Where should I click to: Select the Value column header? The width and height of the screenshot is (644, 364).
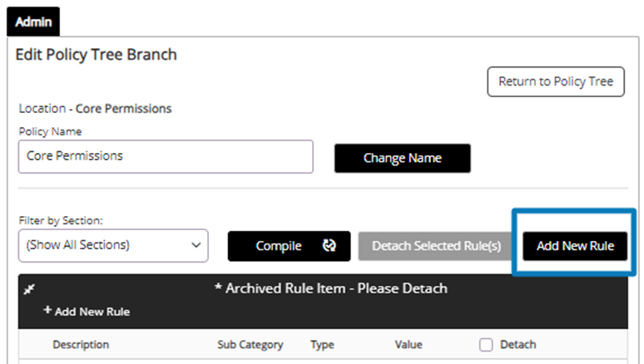click(x=409, y=344)
